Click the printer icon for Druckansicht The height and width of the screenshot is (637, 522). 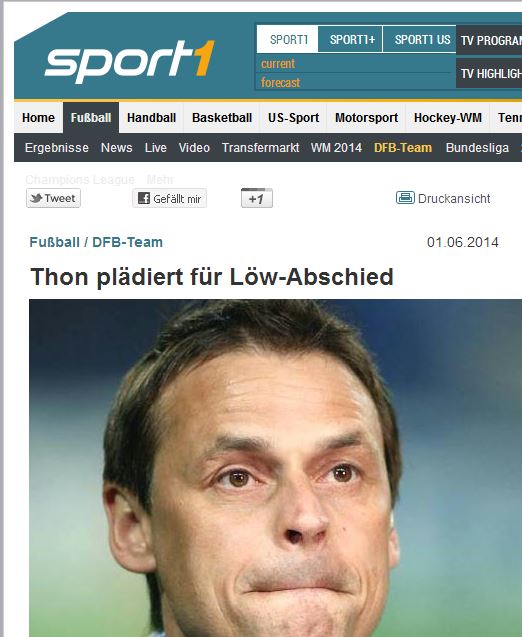(405, 198)
